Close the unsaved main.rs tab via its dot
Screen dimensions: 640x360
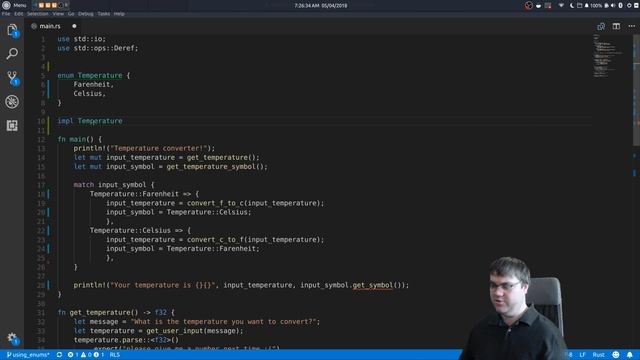click(x=74, y=26)
